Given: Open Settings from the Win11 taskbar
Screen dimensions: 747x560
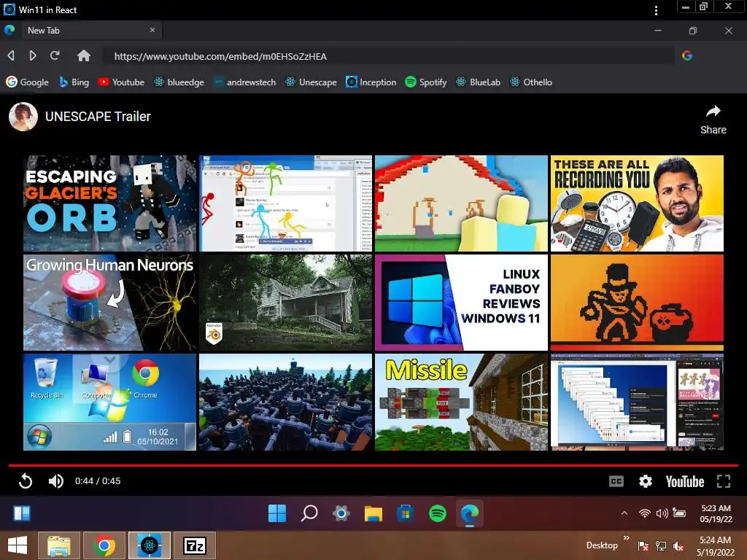Looking at the screenshot, I should pyautogui.click(x=341, y=513).
